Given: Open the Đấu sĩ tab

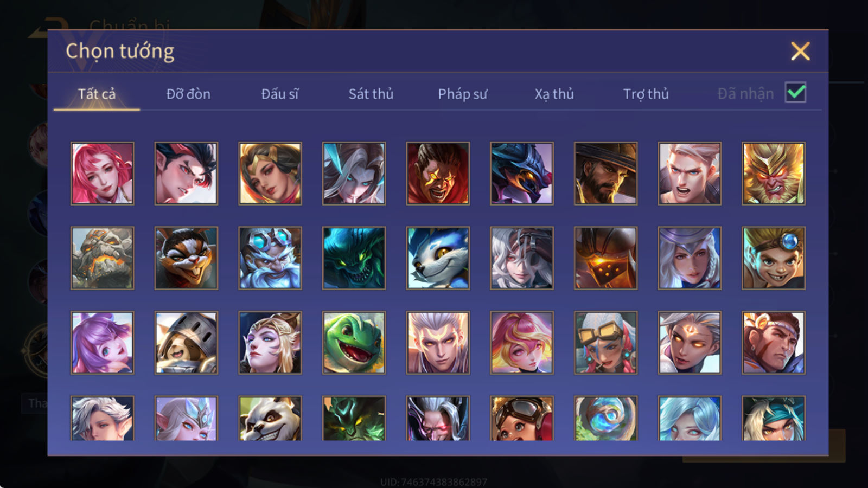Looking at the screenshot, I should pos(280,94).
